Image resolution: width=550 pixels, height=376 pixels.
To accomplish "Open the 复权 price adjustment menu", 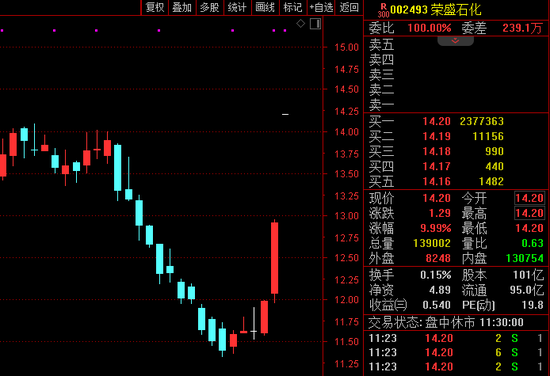I will [155, 7].
